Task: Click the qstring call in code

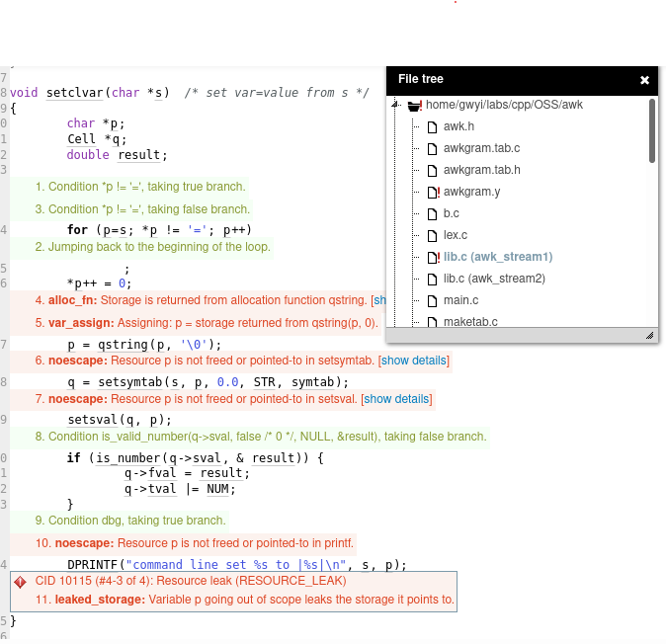Action: 123,345
